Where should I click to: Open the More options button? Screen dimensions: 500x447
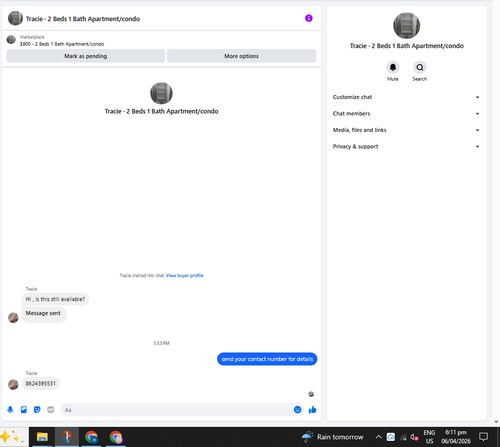241,56
